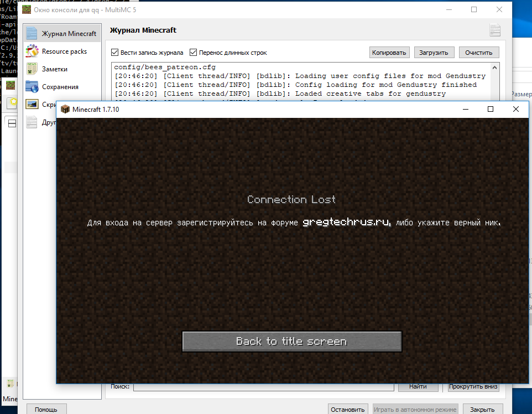Click the log line 'Loading user config files'
532x414 pixels.
click(x=300, y=76)
